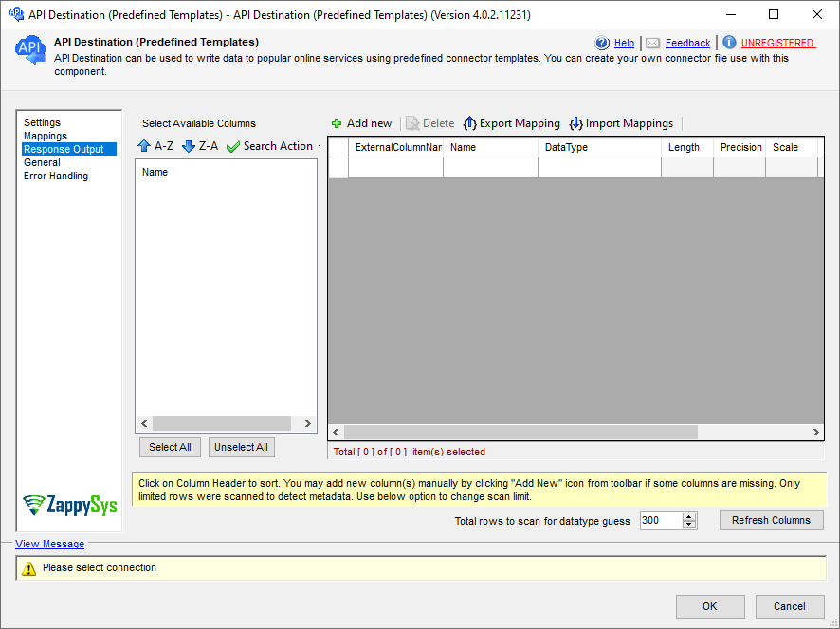840x629 pixels.
Task: Click the empty DataType grid cell
Action: coord(599,168)
